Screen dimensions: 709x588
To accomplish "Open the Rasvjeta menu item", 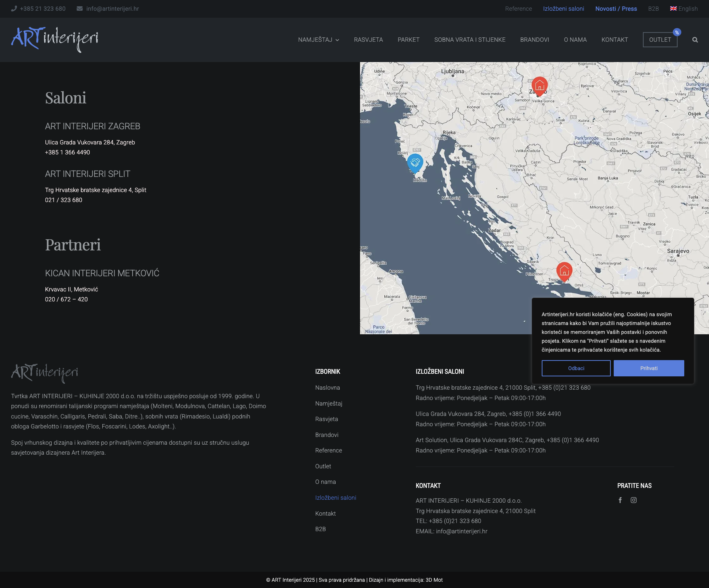I will pyautogui.click(x=368, y=40).
